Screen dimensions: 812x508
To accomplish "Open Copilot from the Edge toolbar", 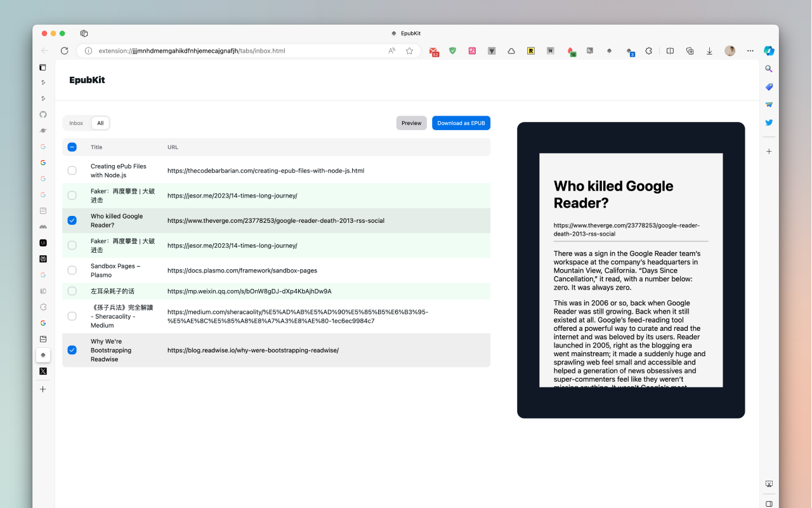I will pyautogui.click(x=768, y=50).
